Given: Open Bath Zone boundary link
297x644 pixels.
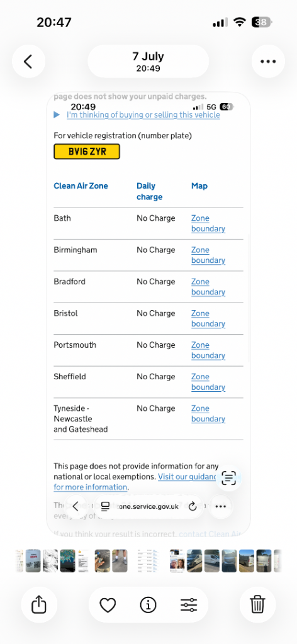Looking at the screenshot, I should (x=208, y=223).
